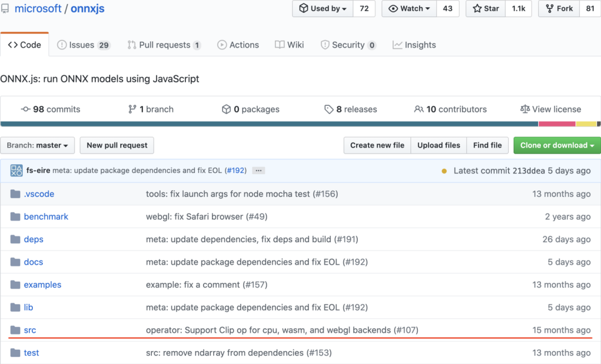Open the deps folder

[34, 239]
